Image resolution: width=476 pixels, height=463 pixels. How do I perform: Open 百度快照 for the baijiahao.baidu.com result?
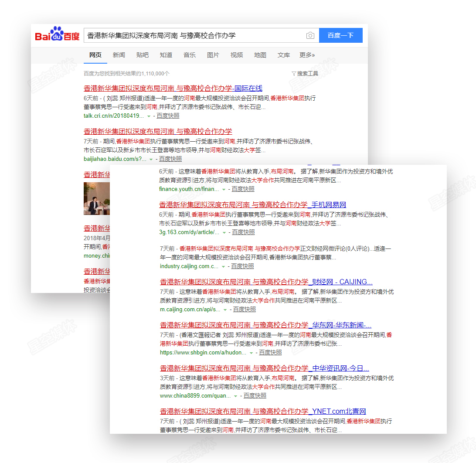(x=170, y=159)
